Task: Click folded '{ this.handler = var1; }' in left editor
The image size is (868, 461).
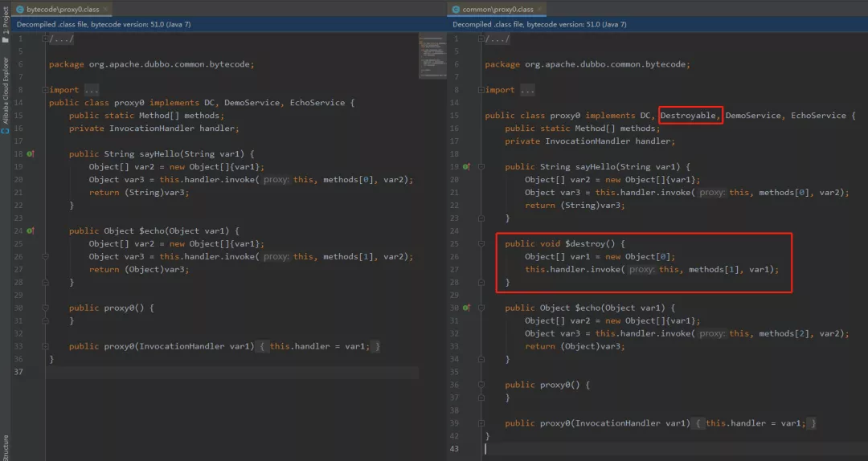Action: [x=319, y=346]
